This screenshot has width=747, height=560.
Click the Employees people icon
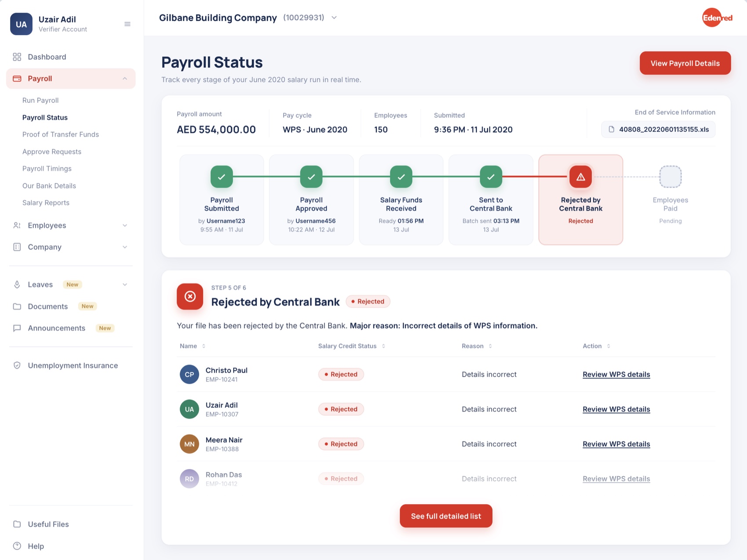coord(17,225)
